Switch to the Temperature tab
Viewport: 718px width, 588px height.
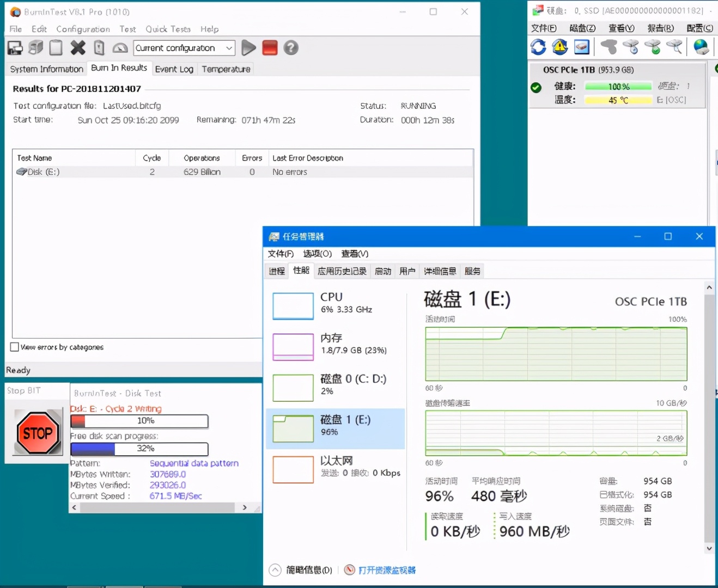click(x=226, y=69)
